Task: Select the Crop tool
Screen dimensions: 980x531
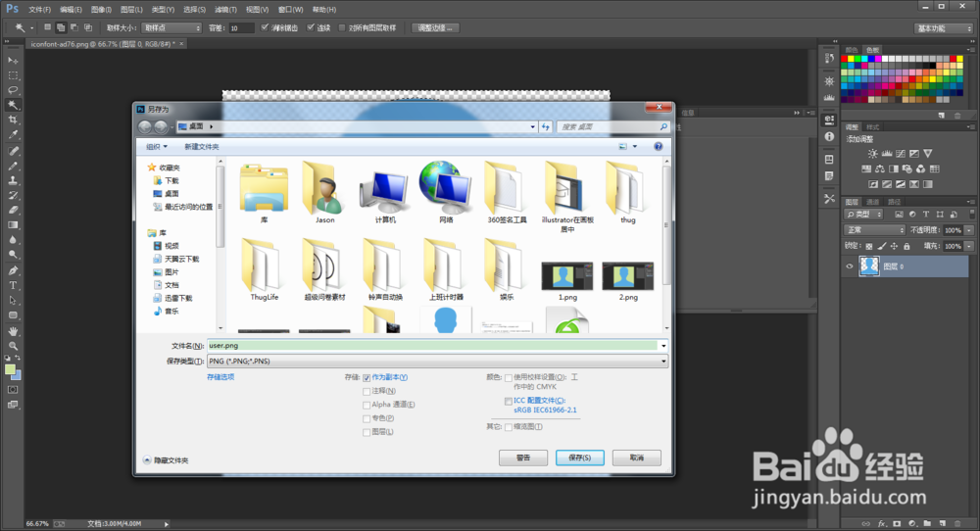Action: 13,120
